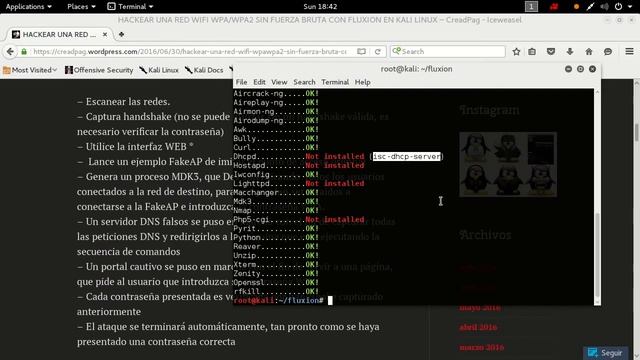Image resolution: width=640 pixels, height=360 pixels.
Task: Toggle reader view icon in URL bar
Action: point(361,51)
